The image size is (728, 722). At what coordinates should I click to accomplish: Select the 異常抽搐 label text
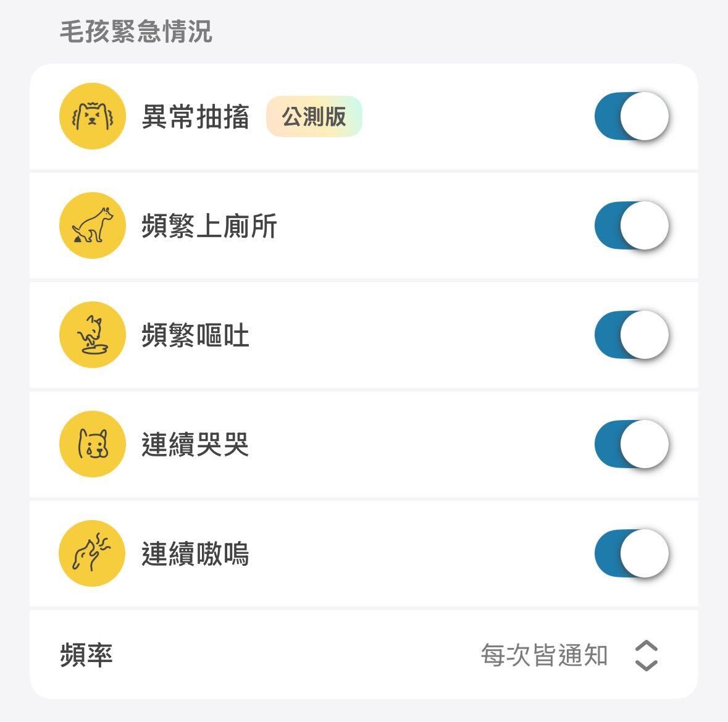[195, 117]
